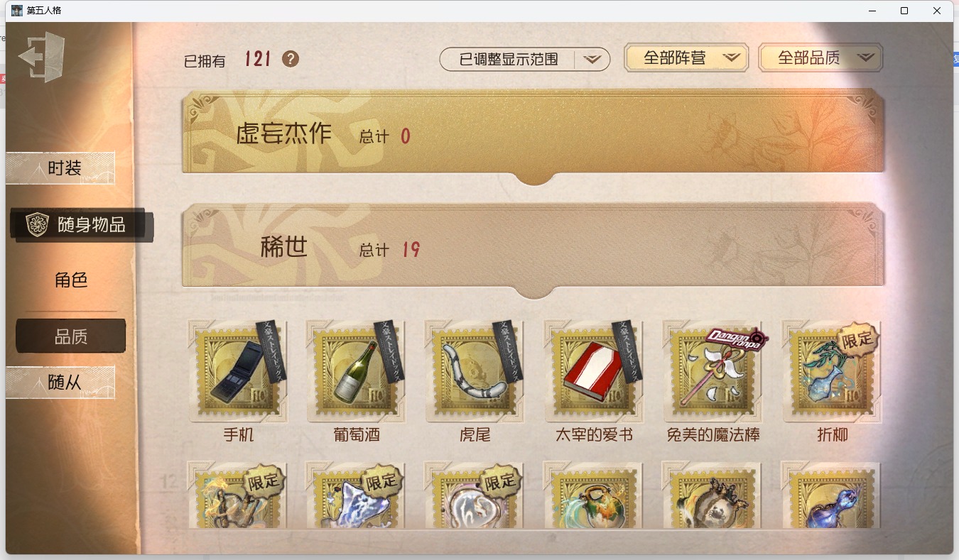Open the question mark help icon
Viewport: 959px width, 560px height.
(x=291, y=59)
